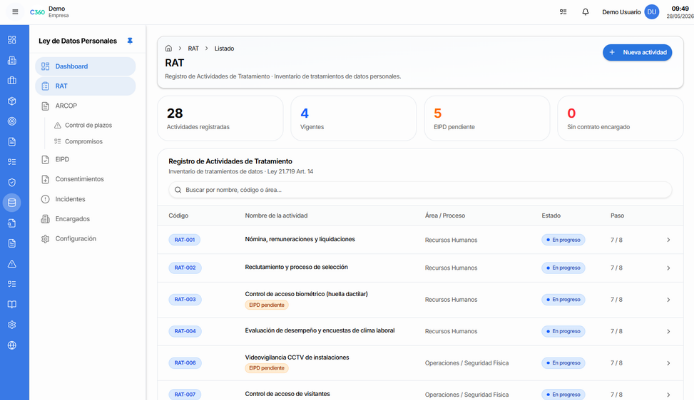
Task: Expand row RAT-007 chevron
Action: pyautogui.click(x=668, y=395)
